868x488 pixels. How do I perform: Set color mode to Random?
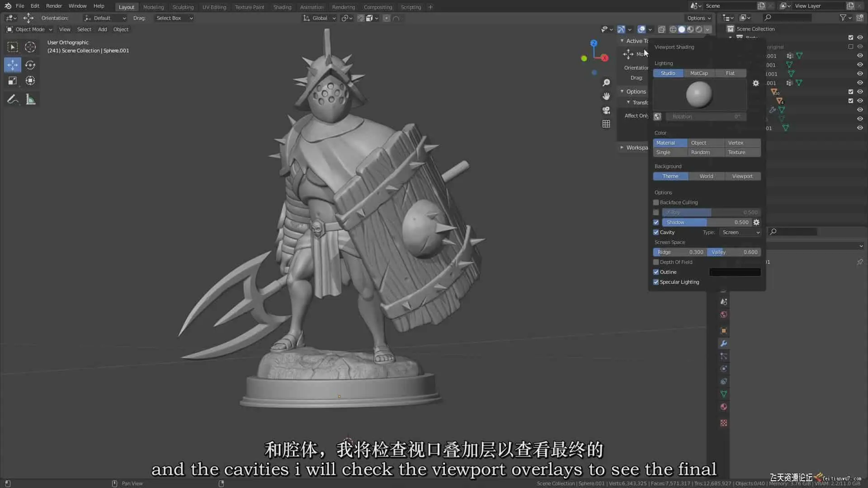coord(700,152)
